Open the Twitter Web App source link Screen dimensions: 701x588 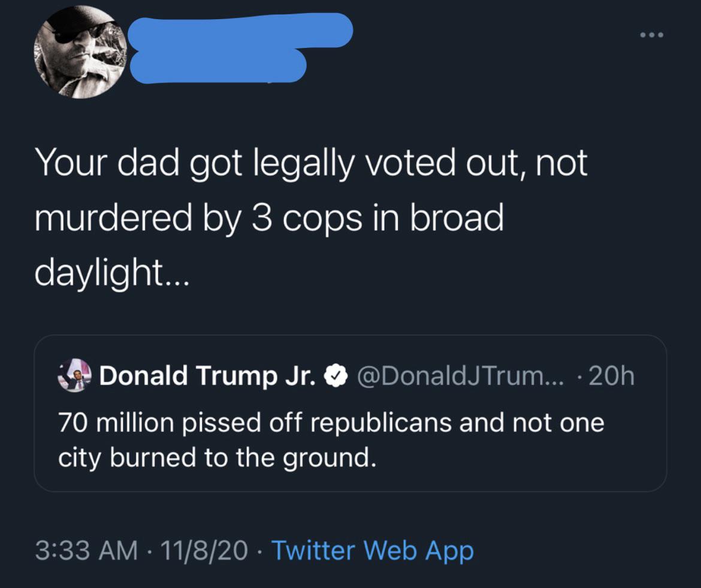372,550
